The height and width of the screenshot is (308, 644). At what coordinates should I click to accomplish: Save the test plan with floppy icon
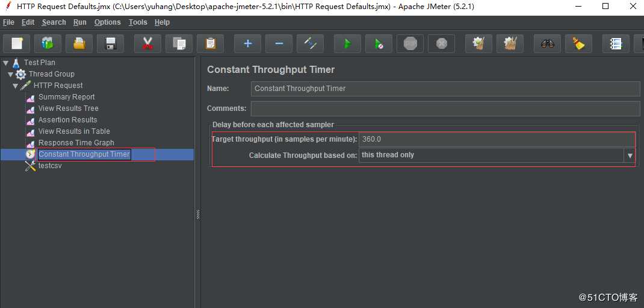point(111,43)
